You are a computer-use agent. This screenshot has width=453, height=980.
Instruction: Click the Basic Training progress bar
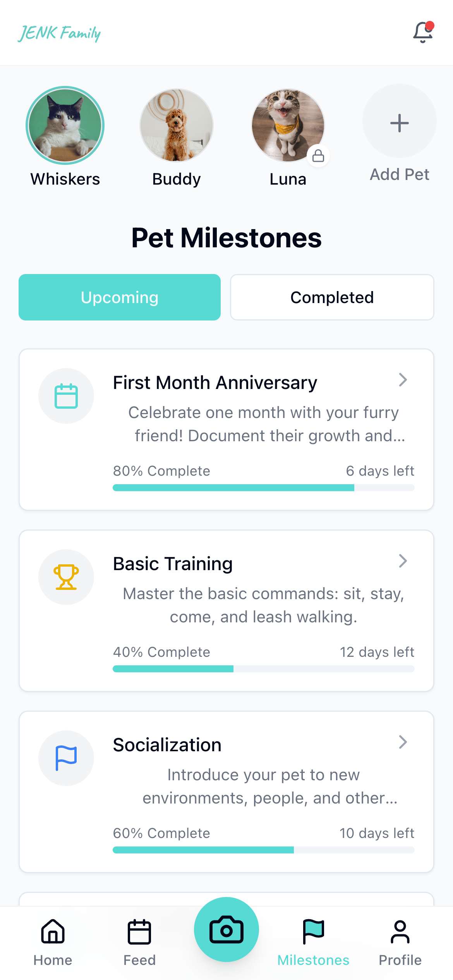pyautogui.click(x=263, y=669)
